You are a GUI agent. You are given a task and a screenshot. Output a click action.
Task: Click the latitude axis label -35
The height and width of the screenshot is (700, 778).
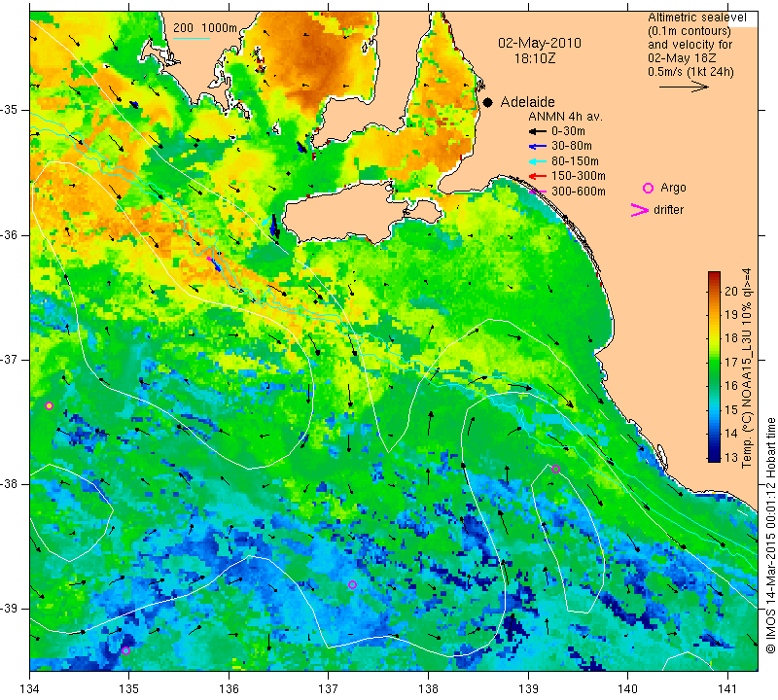pyautogui.click(x=9, y=110)
